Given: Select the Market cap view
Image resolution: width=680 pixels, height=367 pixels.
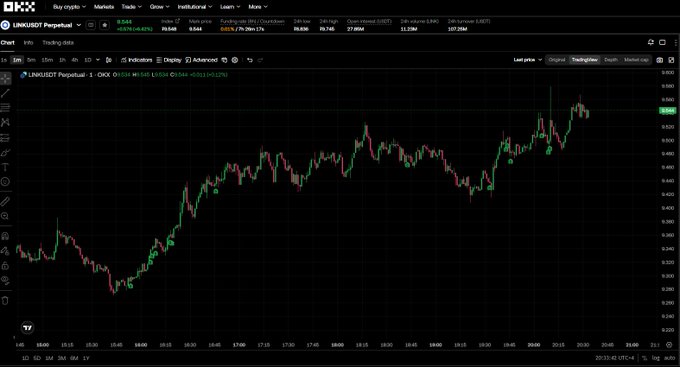Looking at the screenshot, I should coord(636,60).
